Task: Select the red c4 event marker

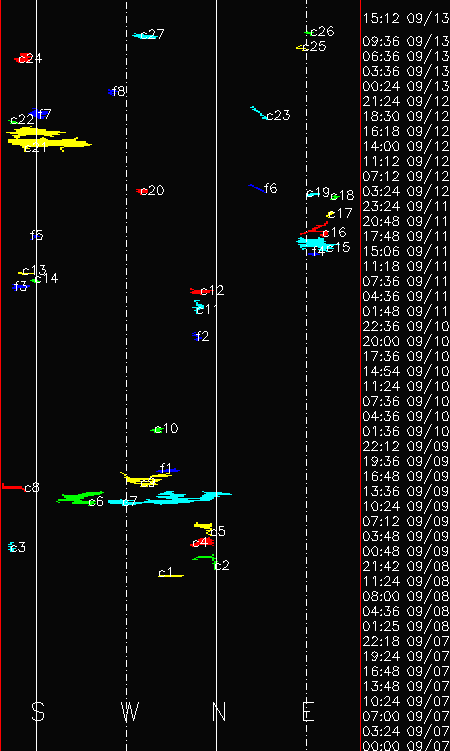Action: point(202,542)
